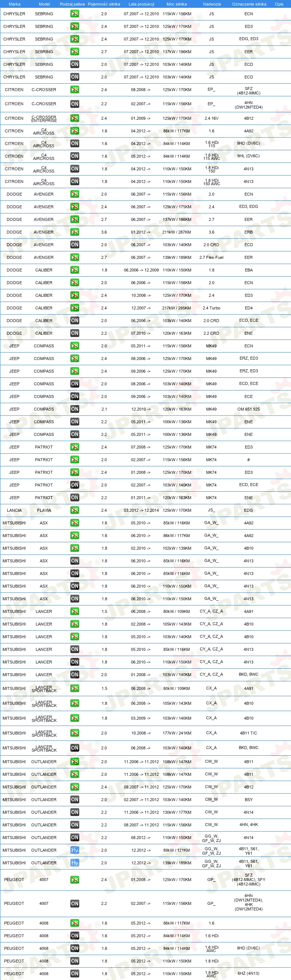Click petrol icon in Avenger 2.7 Flex-Fuel row
This screenshot has height=980, width=291.
pos(75,258)
